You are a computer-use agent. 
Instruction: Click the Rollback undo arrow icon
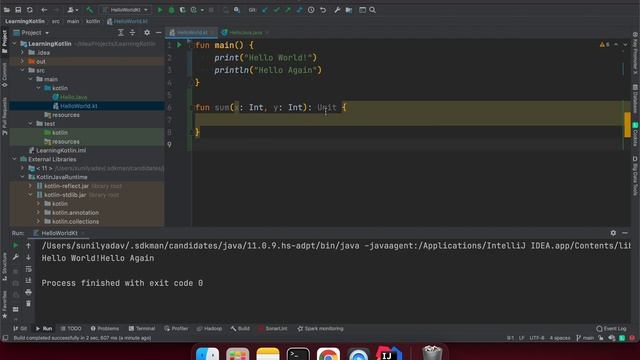point(323,10)
